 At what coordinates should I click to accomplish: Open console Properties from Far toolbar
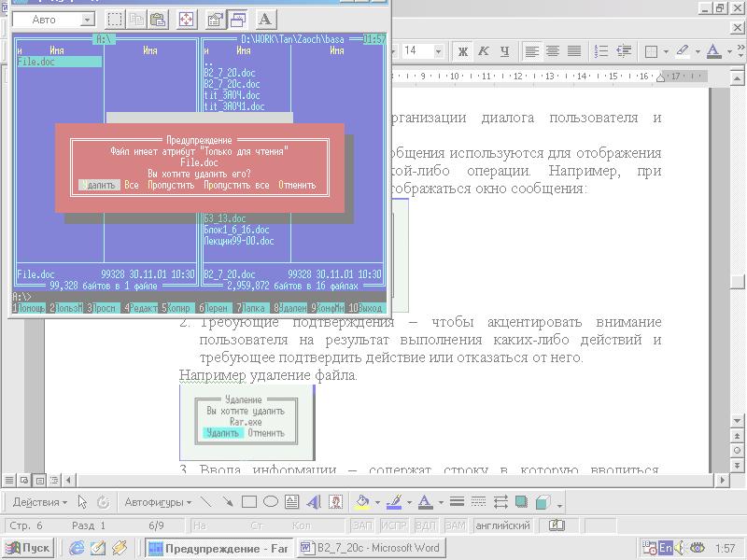click(216, 20)
